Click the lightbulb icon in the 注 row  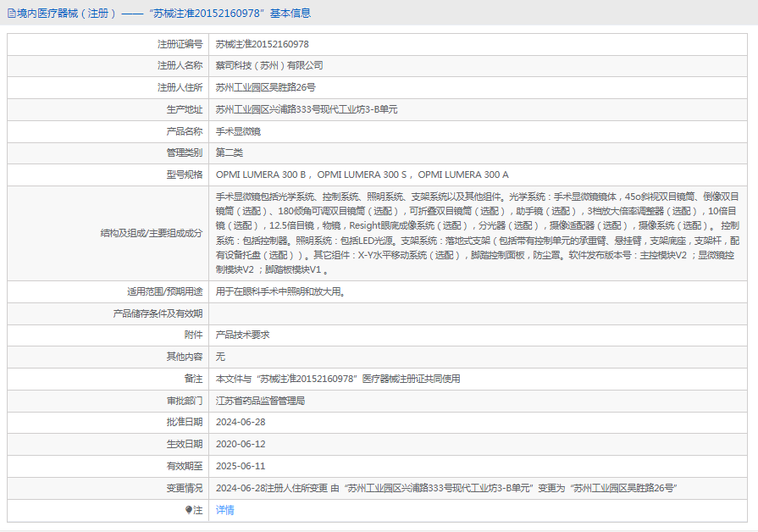click(x=189, y=510)
